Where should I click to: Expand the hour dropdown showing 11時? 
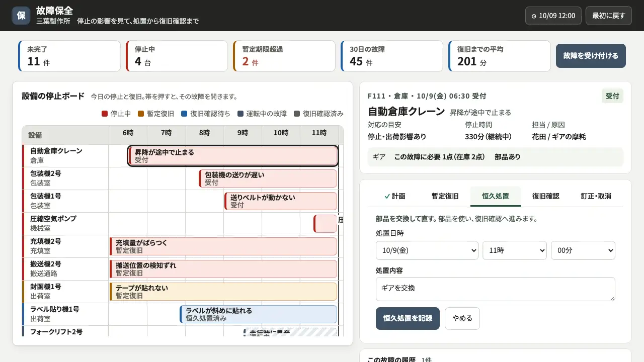coord(515,250)
